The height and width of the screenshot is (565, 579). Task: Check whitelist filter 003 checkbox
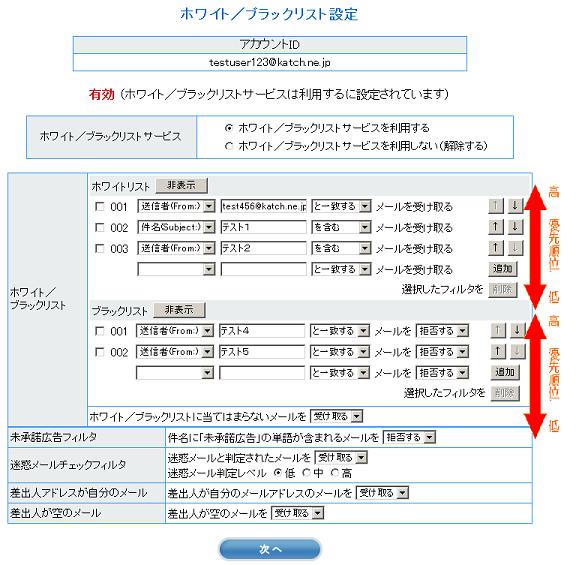click(100, 249)
